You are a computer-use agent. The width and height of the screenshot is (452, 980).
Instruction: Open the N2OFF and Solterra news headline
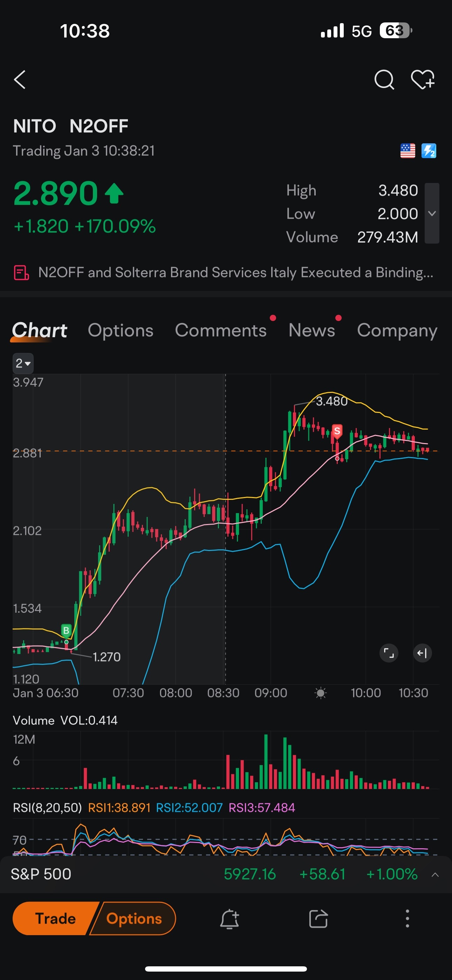(x=236, y=273)
